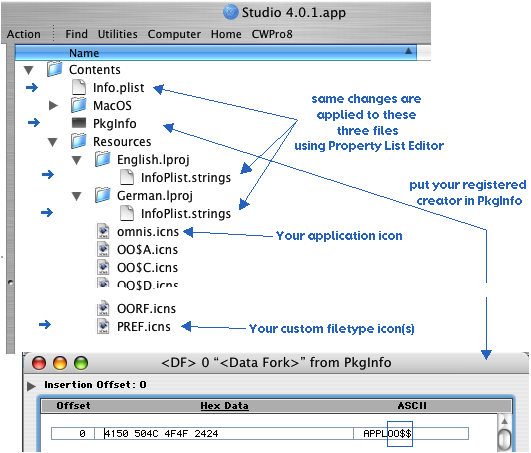Select the OO$A.icns file icon

click(x=103, y=249)
